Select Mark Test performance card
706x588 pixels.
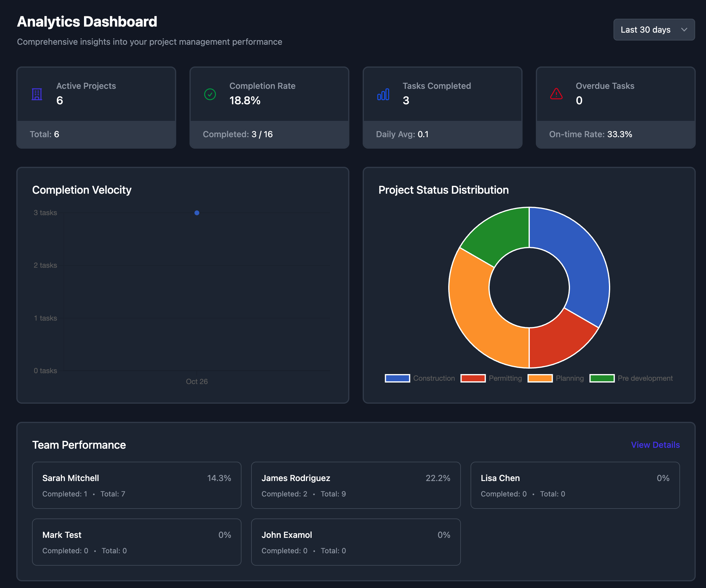click(x=137, y=542)
